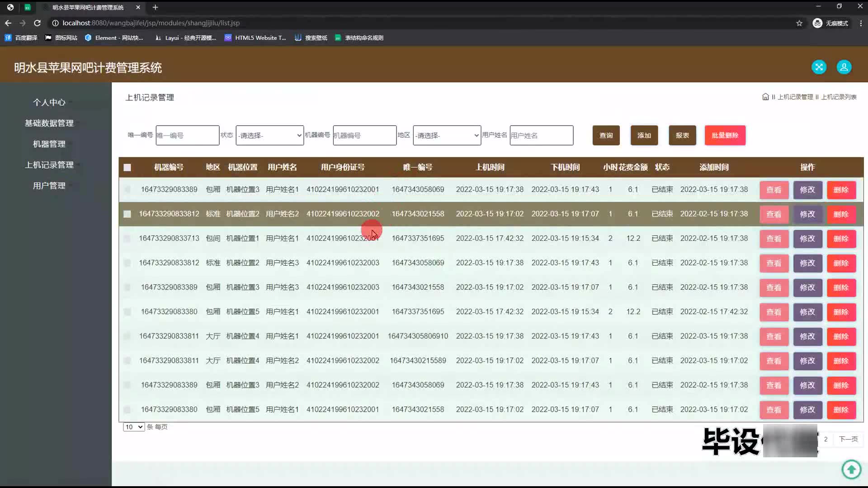Image resolution: width=868 pixels, height=488 pixels.
Task: Select 用户管理 in the sidebar menu
Action: click(49, 186)
